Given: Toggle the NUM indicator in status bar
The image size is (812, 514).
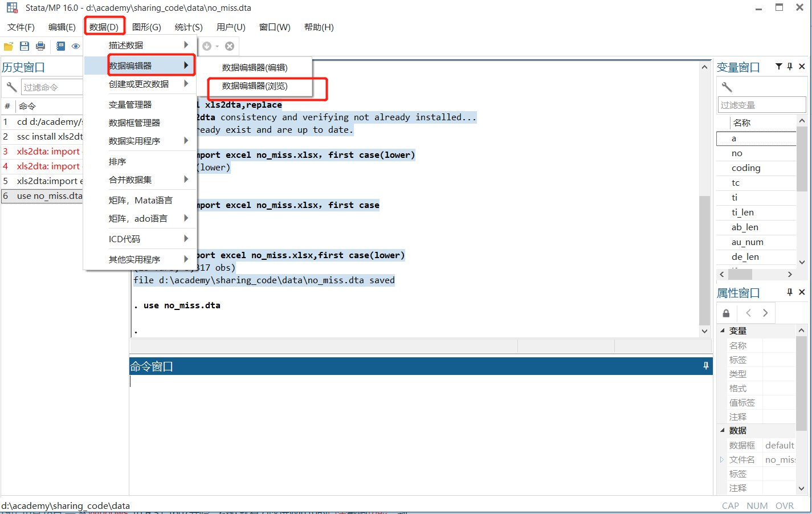Looking at the screenshot, I should coord(757,505).
